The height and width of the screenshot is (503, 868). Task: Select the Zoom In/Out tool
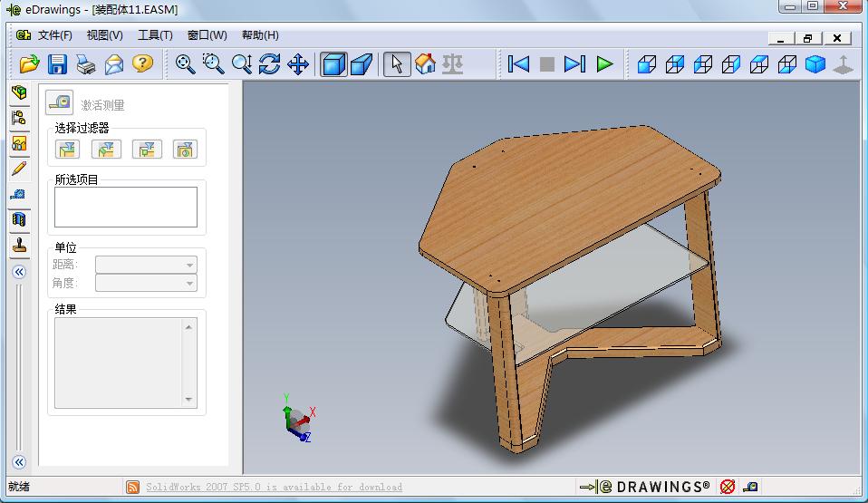pyautogui.click(x=241, y=64)
